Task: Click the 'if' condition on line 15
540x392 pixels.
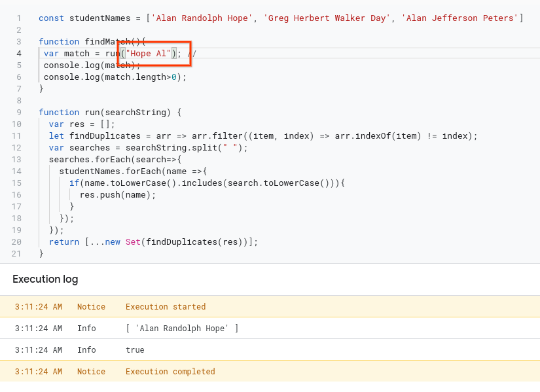Action: 207,183
